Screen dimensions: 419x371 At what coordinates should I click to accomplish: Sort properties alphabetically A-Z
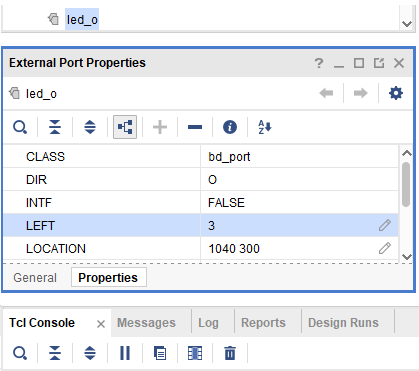265,127
